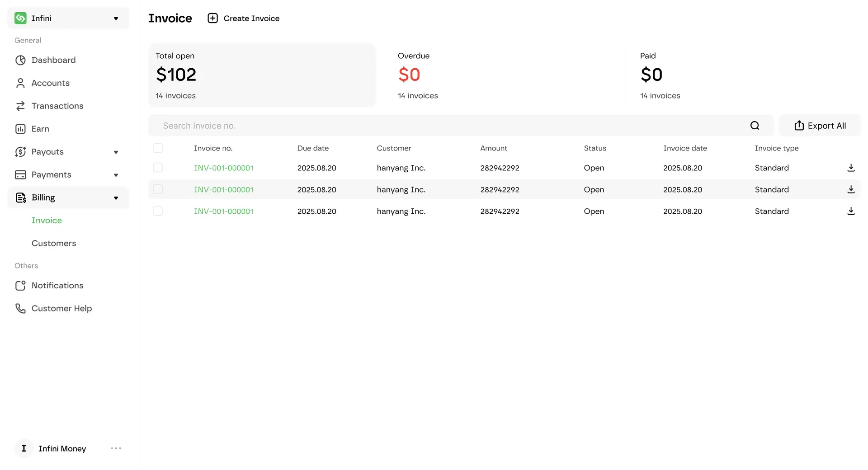Image resolution: width=868 pixels, height=470 pixels.
Task: Open the Infini workspace dropdown arrow
Action: [116, 19]
